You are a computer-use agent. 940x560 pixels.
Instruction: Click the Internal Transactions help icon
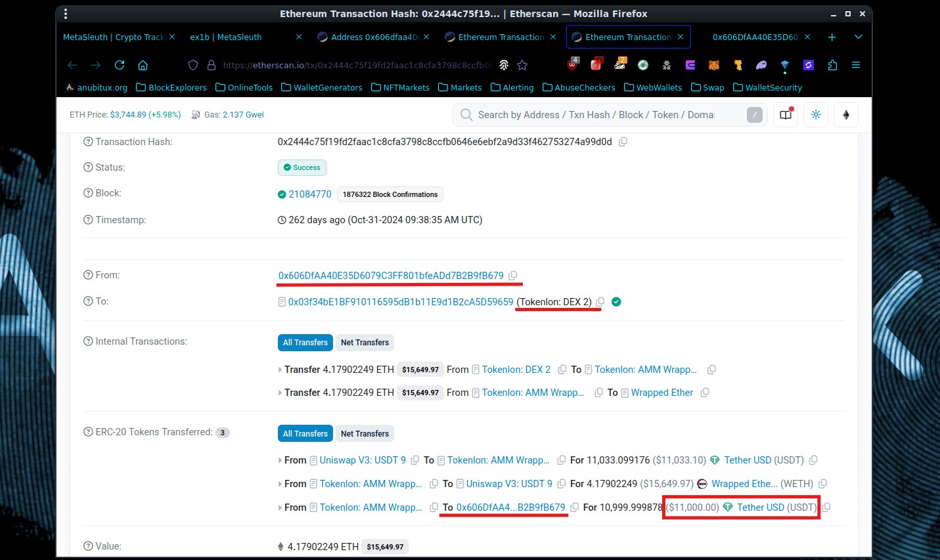point(88,341)
